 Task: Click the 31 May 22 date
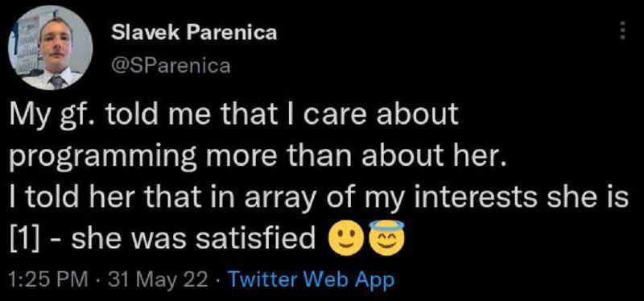pos(156,280)
